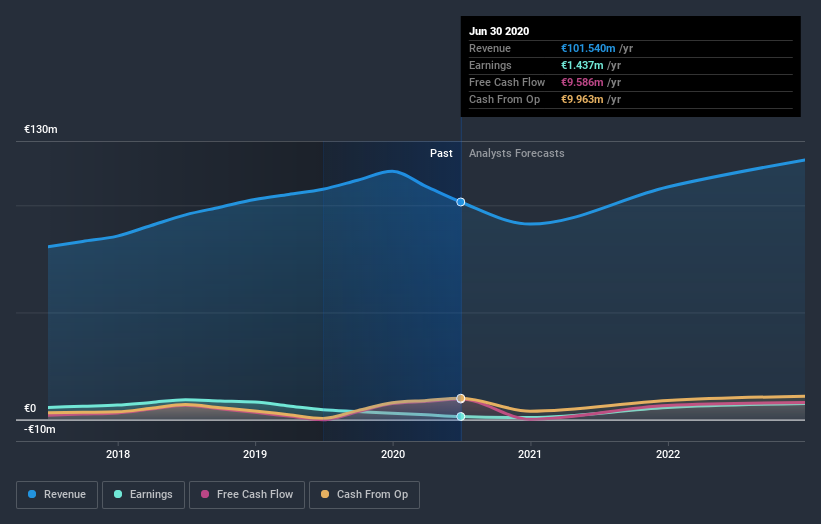This screenshot has height=524, width=821.
Task: Select the 2018 x-axis label
Action: 118,454
